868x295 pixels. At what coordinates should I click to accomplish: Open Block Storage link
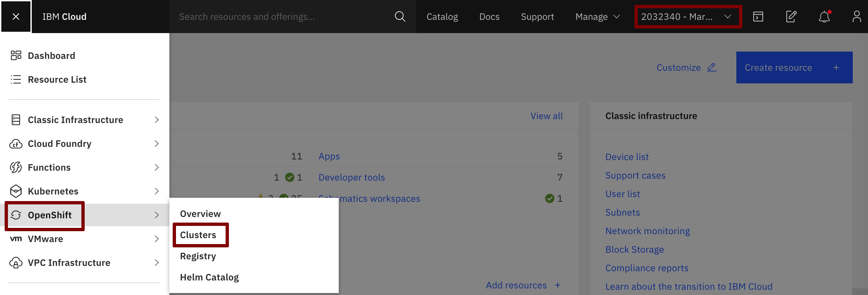(634, 250)
